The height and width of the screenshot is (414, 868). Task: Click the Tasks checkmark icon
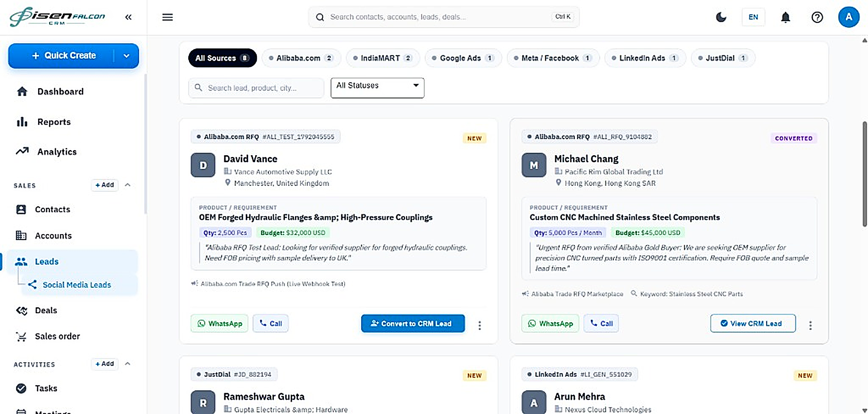(21, 388)
